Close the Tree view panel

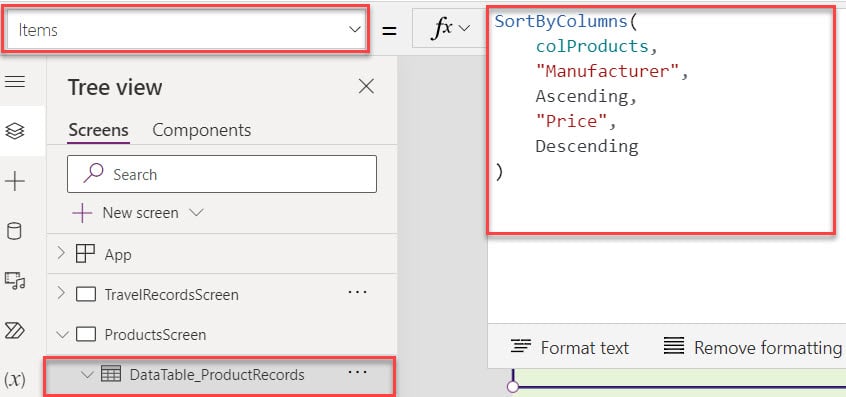tap(366, 86)
